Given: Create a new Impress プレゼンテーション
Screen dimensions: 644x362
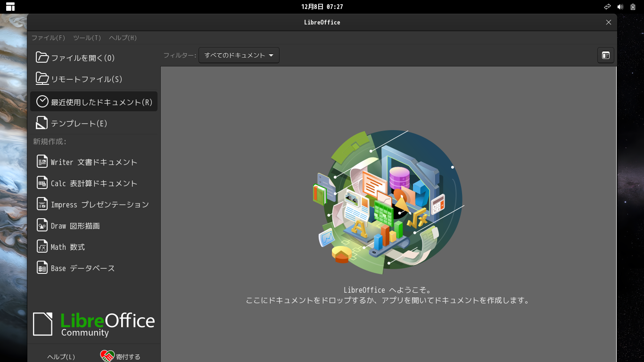Looking at the screenshot, I should click(x=94, y=205).
